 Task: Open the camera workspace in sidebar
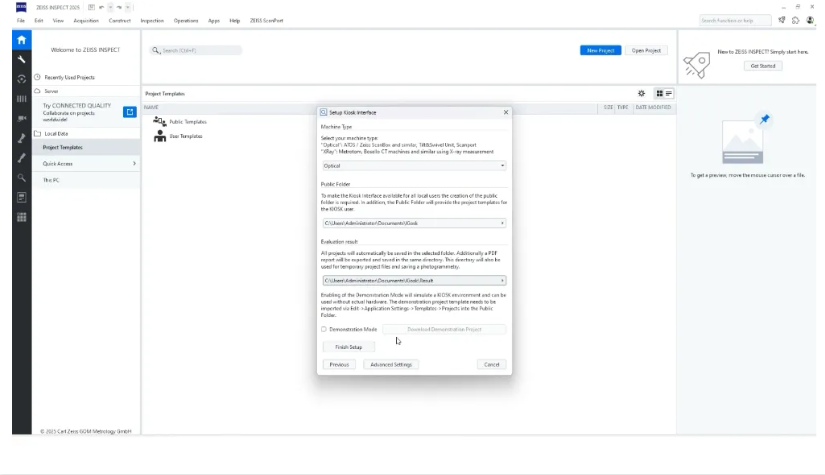pos(22,118)
